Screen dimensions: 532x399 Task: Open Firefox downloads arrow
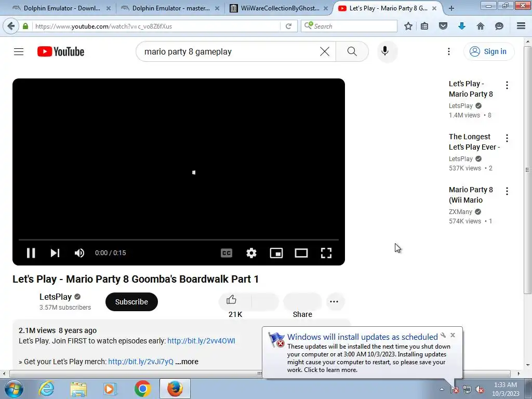pos(461,26)
